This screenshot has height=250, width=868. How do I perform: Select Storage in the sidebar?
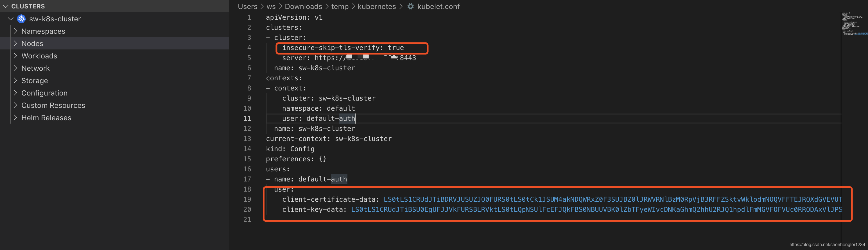[35, 81]
